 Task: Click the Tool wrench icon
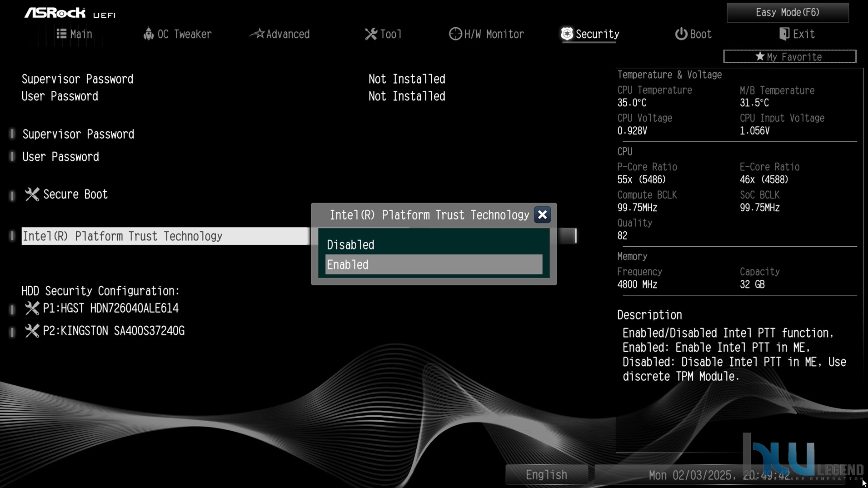371,34
